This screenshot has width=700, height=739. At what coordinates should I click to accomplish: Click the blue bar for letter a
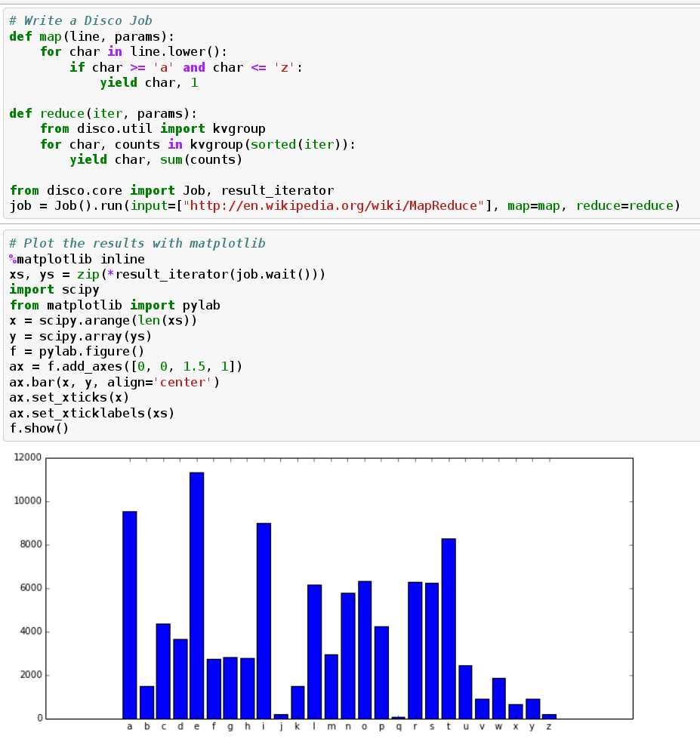pos(130,615)
